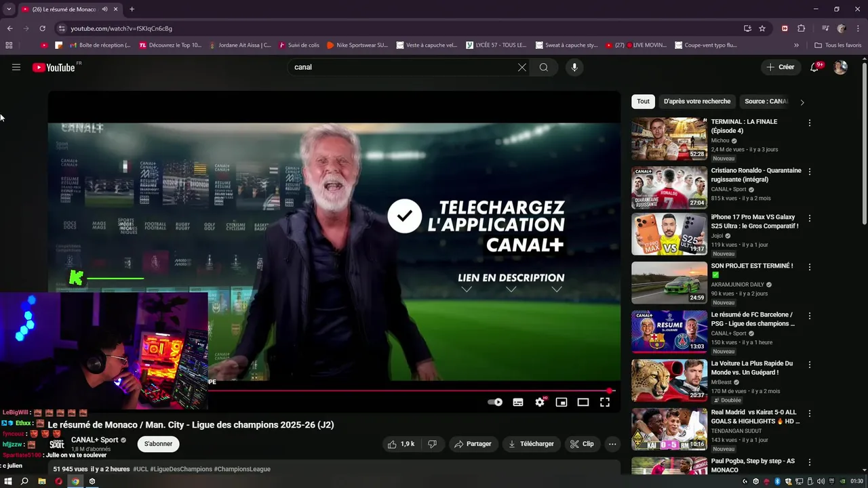Open Paul Pogba Step by step thumbnail
The width and height of the screenshot is (868, 488).
(669, 465)
